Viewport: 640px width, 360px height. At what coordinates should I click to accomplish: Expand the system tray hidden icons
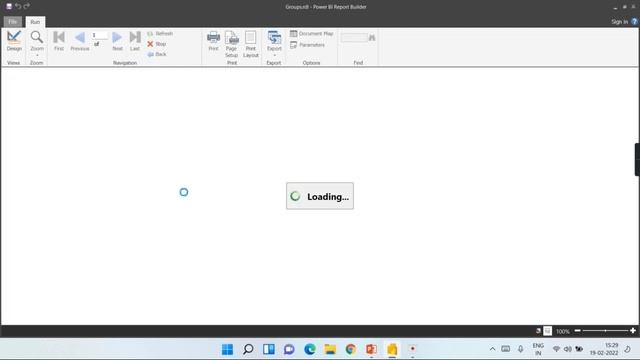click(492, 349)
